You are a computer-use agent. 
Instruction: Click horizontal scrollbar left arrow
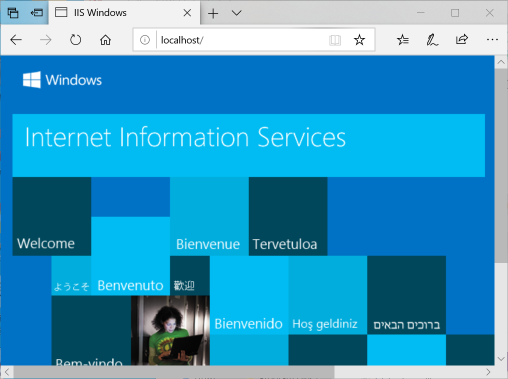[7, 372]
